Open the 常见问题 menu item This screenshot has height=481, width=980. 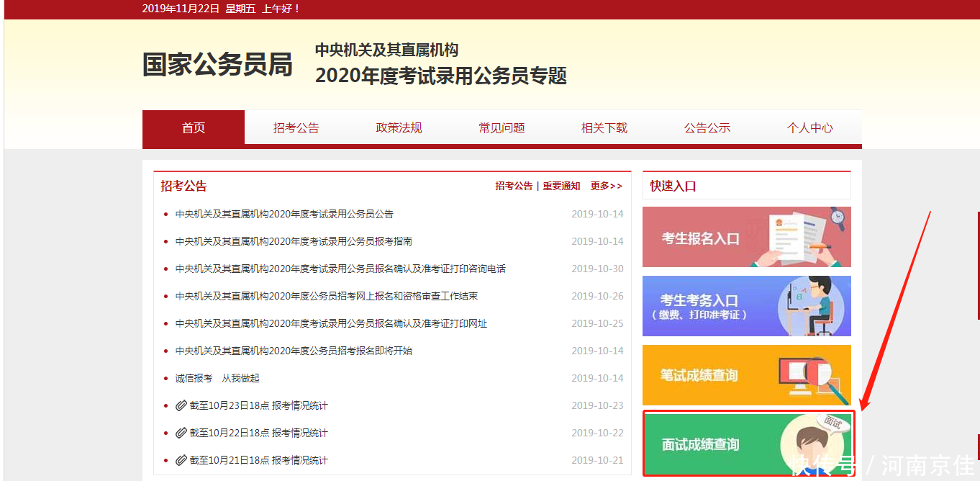click(502, 127)
